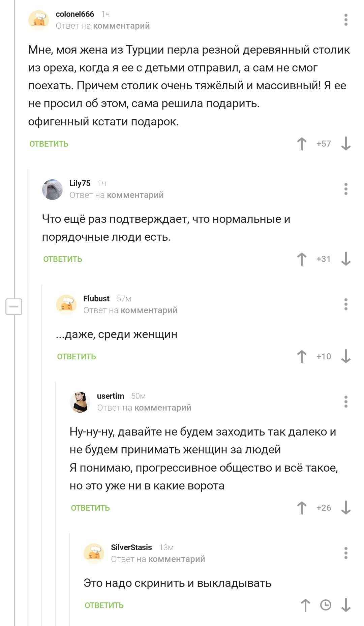Downvote usertim's comment
The image size is (364, 626).
[346, 508]
